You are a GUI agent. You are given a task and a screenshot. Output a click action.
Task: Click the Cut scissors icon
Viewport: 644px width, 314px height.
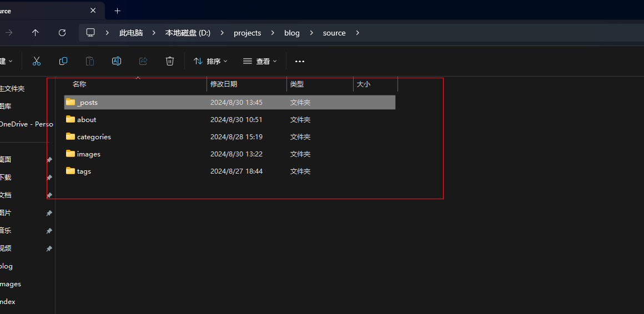pos(37,61)
